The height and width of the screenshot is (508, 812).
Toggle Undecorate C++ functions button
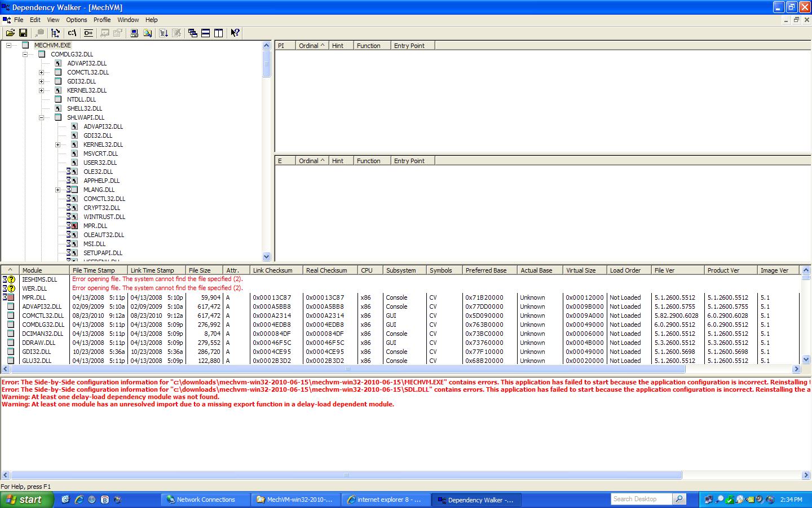[89, 33]
